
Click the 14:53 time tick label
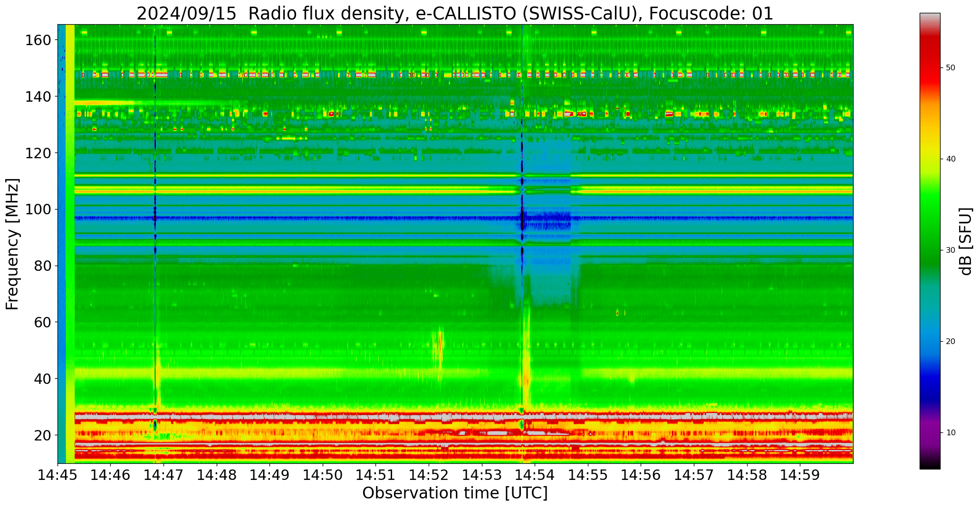point(482,475)
